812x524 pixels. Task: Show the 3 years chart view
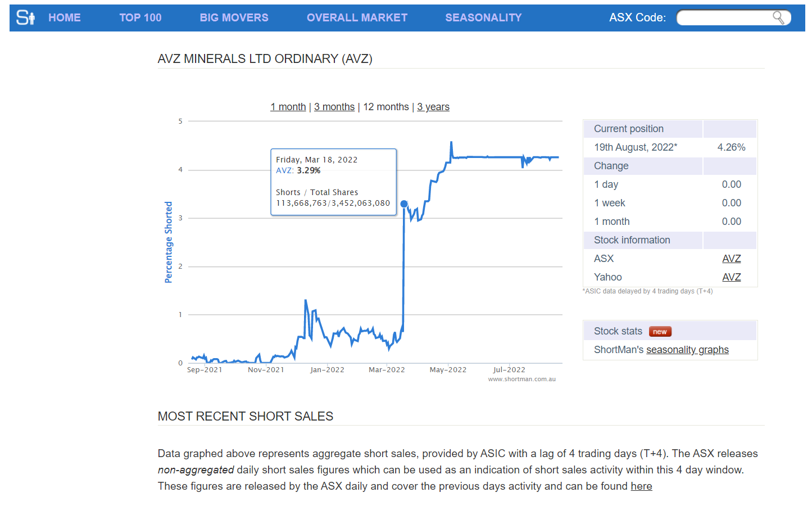[x=433, y=107]
